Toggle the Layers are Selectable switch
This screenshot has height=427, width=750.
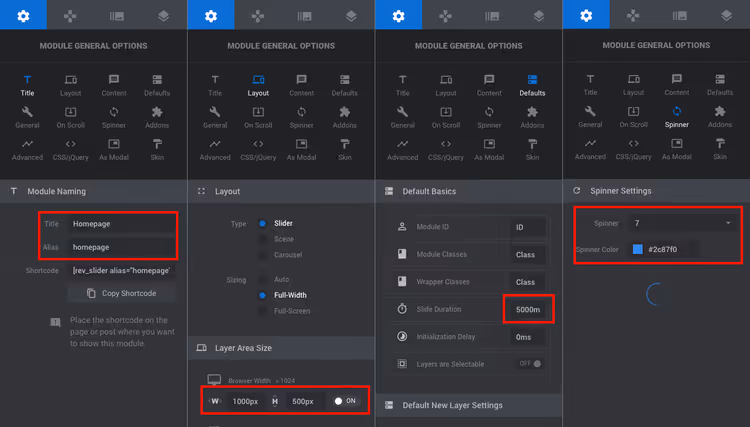tap(530, 363)
